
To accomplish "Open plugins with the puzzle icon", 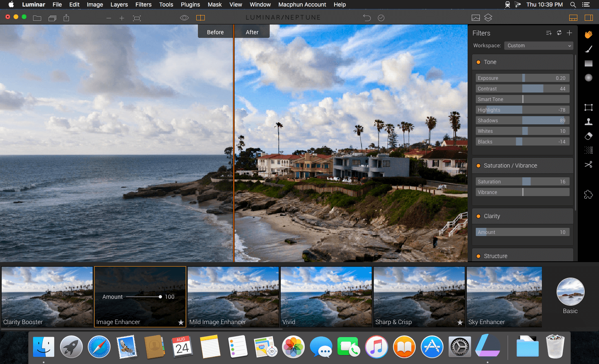I will 588,194.
